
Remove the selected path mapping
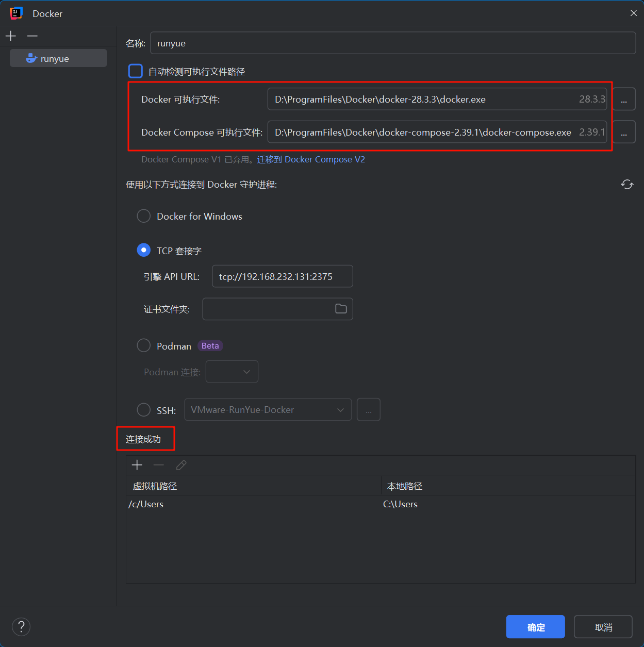click(x=159, y=465)
